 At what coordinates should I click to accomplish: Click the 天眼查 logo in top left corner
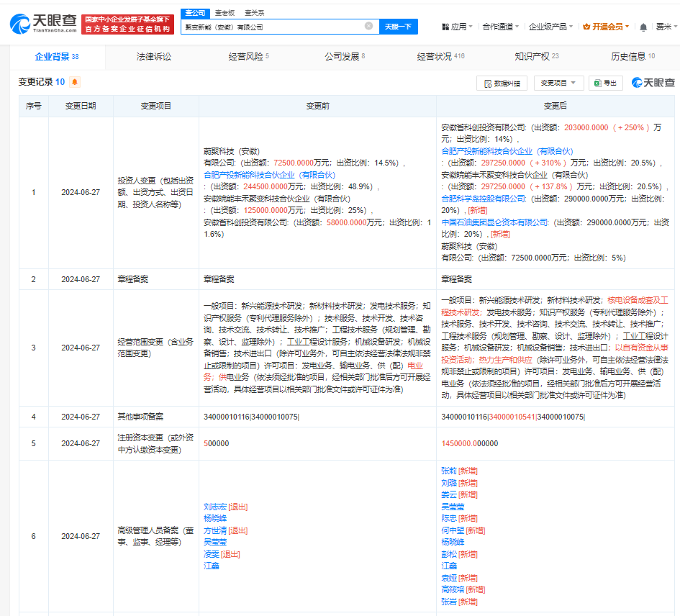(42, 22)
